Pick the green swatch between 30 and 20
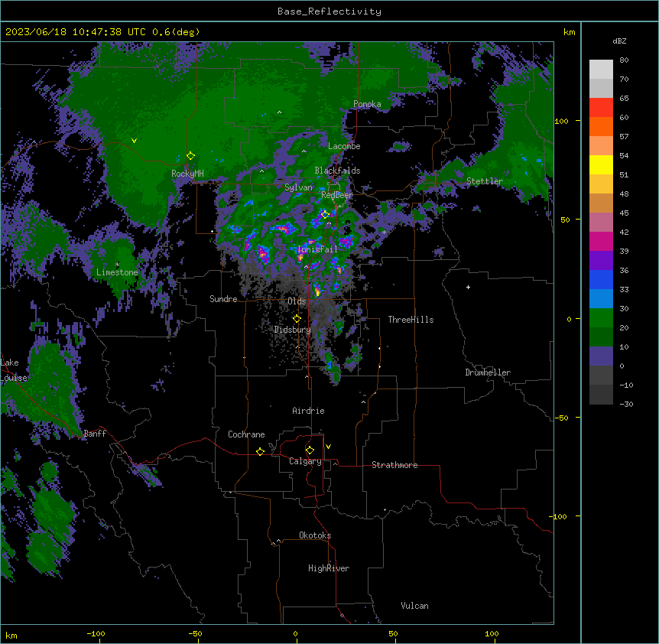Viewport: 659px width, 644px height. [x=601, y=318]
